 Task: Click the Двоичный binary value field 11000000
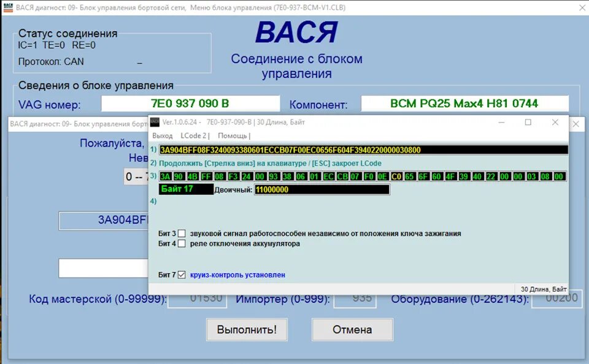click(322, 189)
